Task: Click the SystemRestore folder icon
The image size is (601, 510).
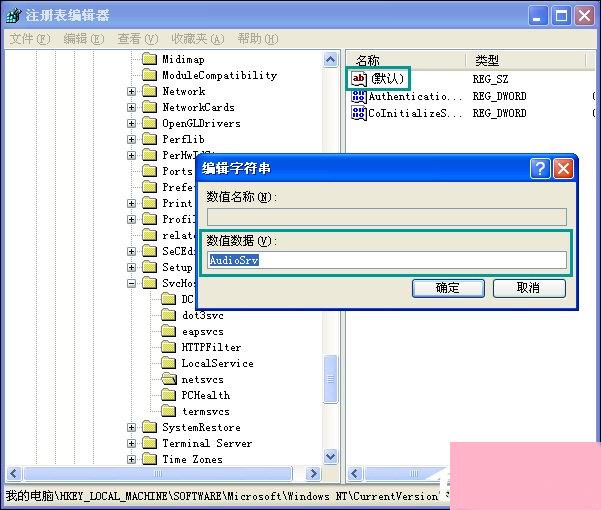Action: 149,427
